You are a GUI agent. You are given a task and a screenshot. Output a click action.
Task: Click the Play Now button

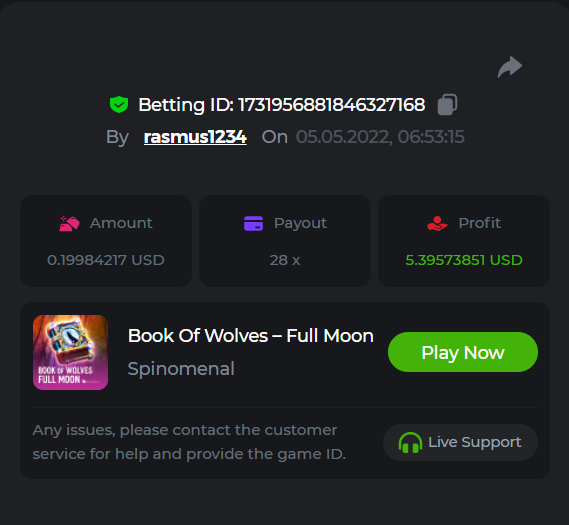(463, 352)
